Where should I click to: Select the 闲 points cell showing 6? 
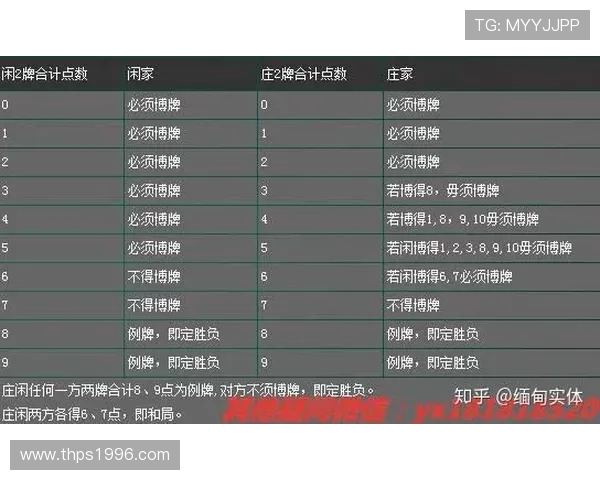coord(62,276)
